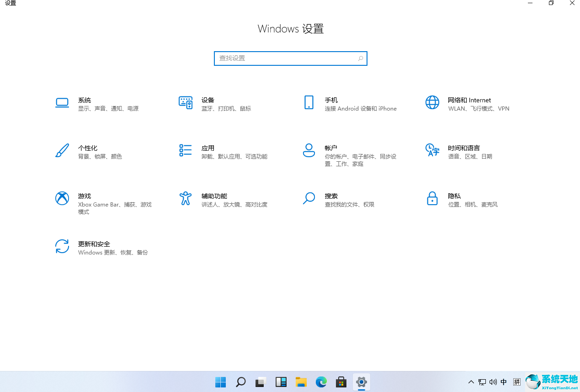打开任务栏上的文件资源管理器
This screenshot has width=580, height=392.
(301, 382)
